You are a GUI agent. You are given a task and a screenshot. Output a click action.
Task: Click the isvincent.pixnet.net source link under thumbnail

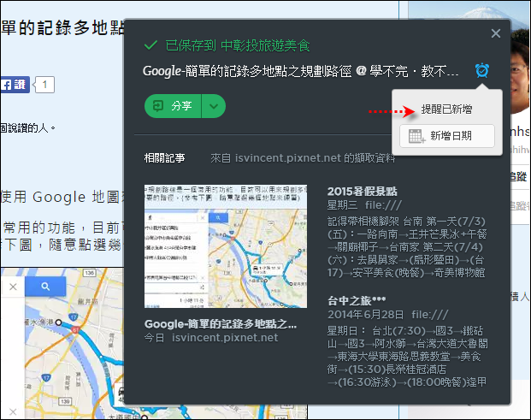[x=225, y=338]
